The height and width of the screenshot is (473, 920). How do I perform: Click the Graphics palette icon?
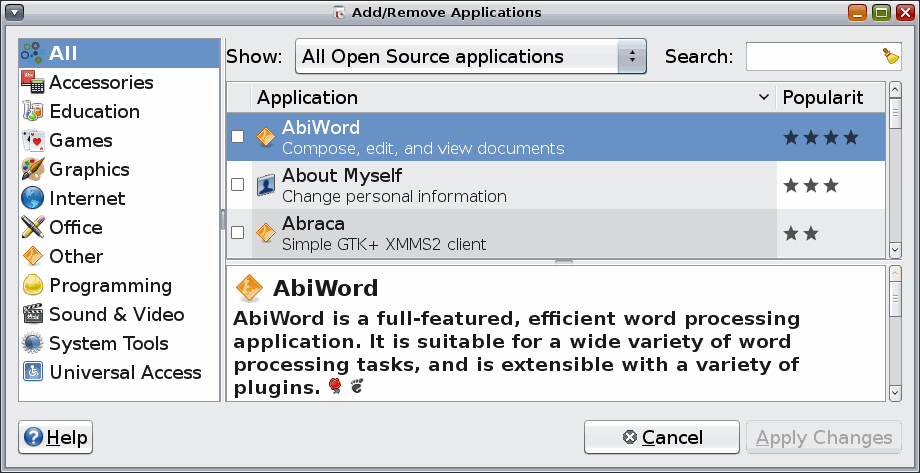[x=32, y=170]
